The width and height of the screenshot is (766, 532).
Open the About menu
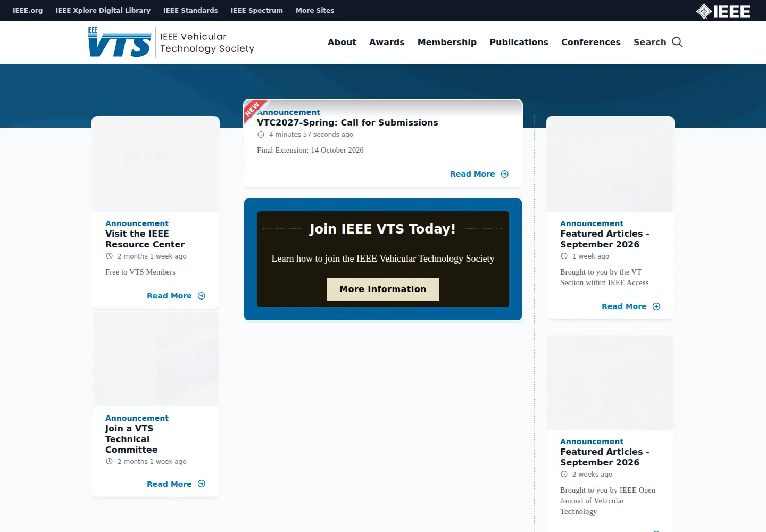pyautogui.click(x=342, y=42)
